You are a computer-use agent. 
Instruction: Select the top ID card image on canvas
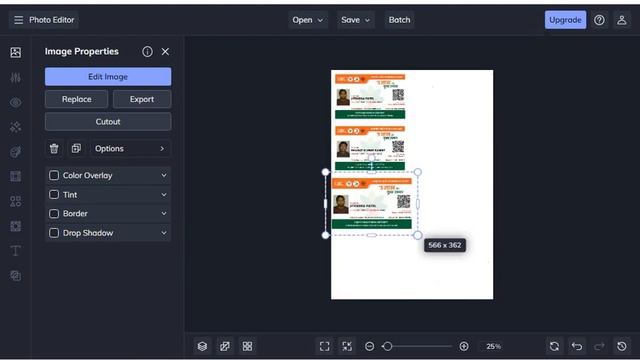pos(370,96)
